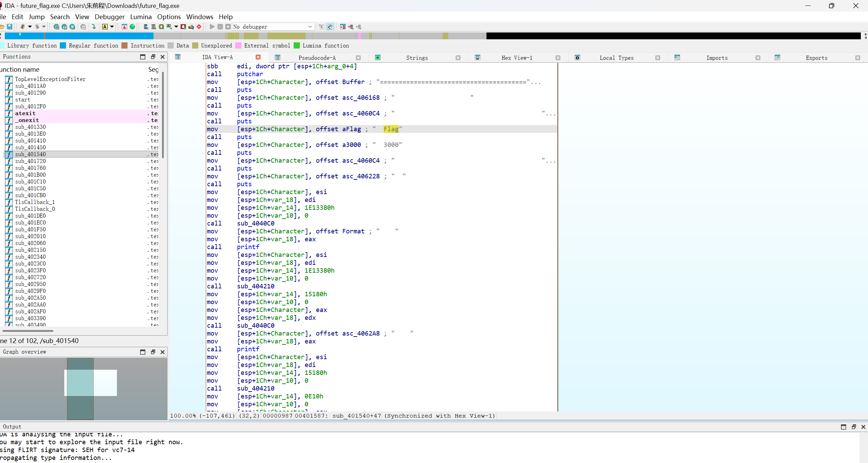Click the pencil edit toolbar icon
The height and width of the screenshot is (463, 868).
[191, 27]
